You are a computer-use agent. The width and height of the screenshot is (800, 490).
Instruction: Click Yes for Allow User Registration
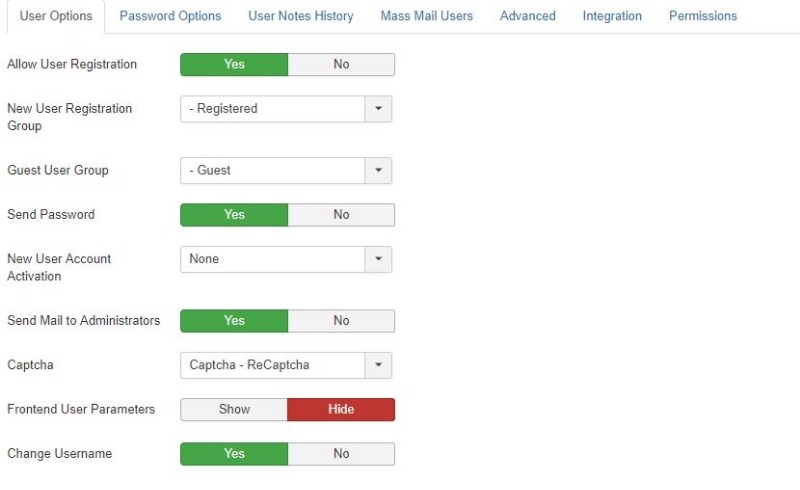(234, 64)
